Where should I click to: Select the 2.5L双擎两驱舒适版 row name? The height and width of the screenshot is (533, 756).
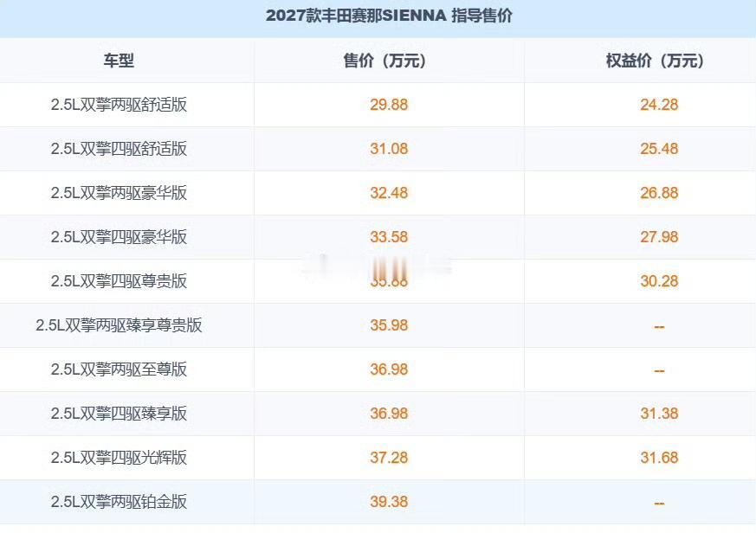tap(119, 105)
